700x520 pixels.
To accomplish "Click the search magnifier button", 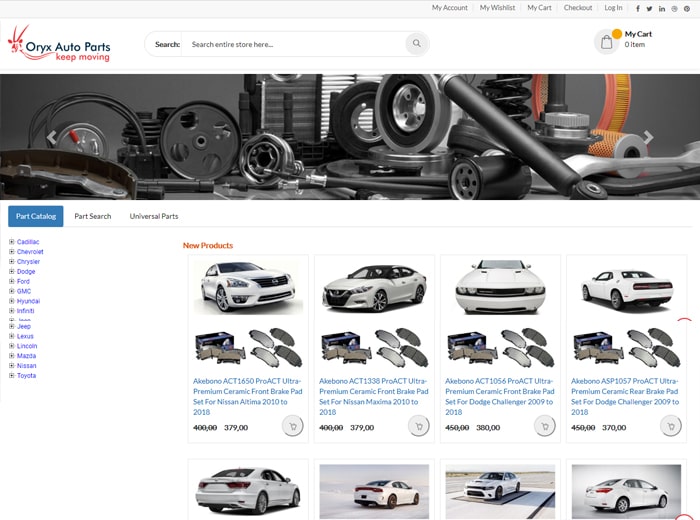I will point(417,43).
